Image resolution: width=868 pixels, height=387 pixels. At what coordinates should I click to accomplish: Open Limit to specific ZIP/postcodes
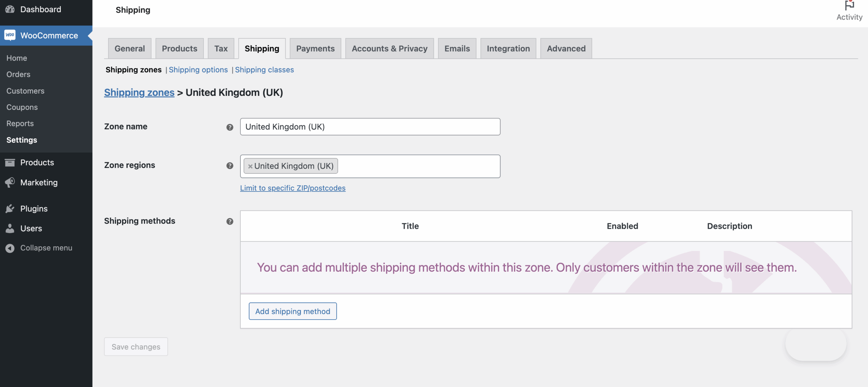point(293,188)
